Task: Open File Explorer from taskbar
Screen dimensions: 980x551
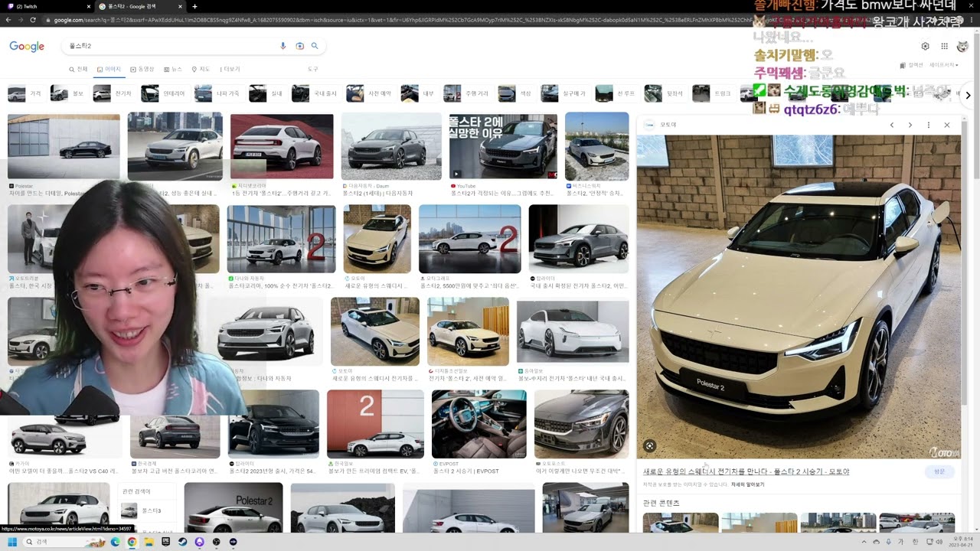Action: point(149,542)
